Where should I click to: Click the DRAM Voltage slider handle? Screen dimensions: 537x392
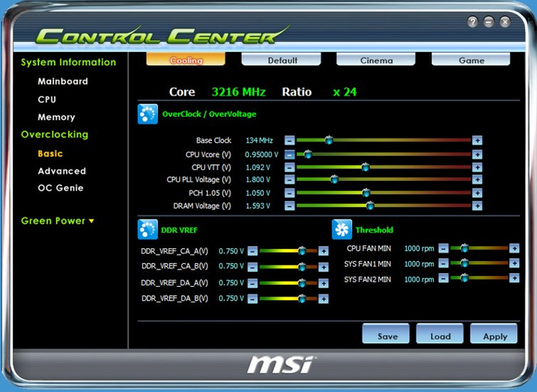[x=370, y=206]
